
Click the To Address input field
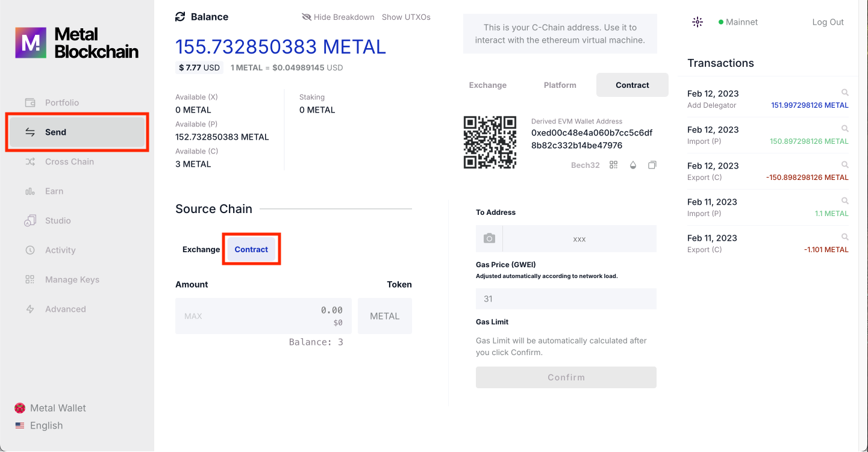pos(579,239)
